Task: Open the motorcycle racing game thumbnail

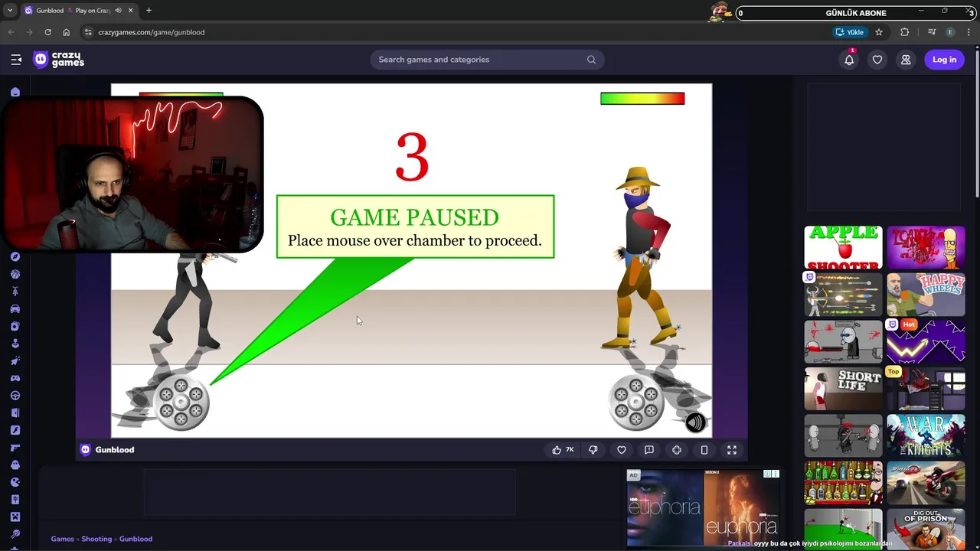Action: (x=926, y=483)
